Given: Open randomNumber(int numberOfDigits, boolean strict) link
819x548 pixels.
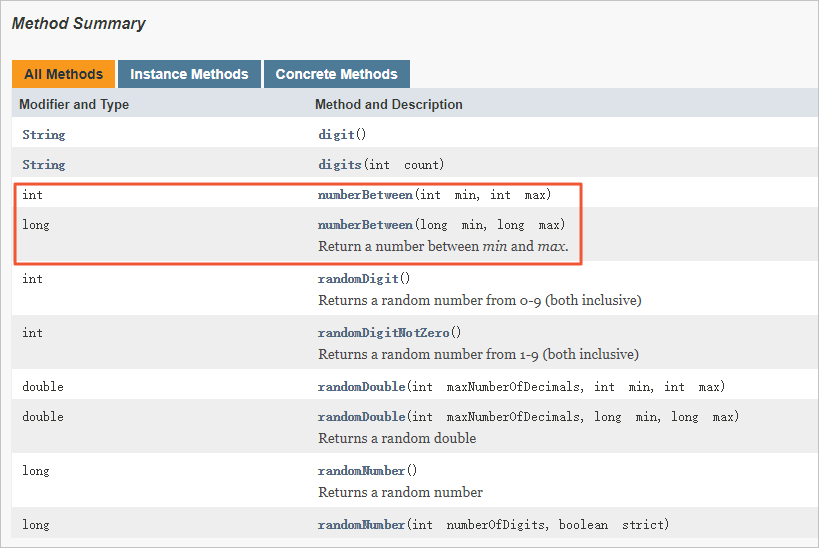Looking at the screenshot, I should [x=361, y=525].
